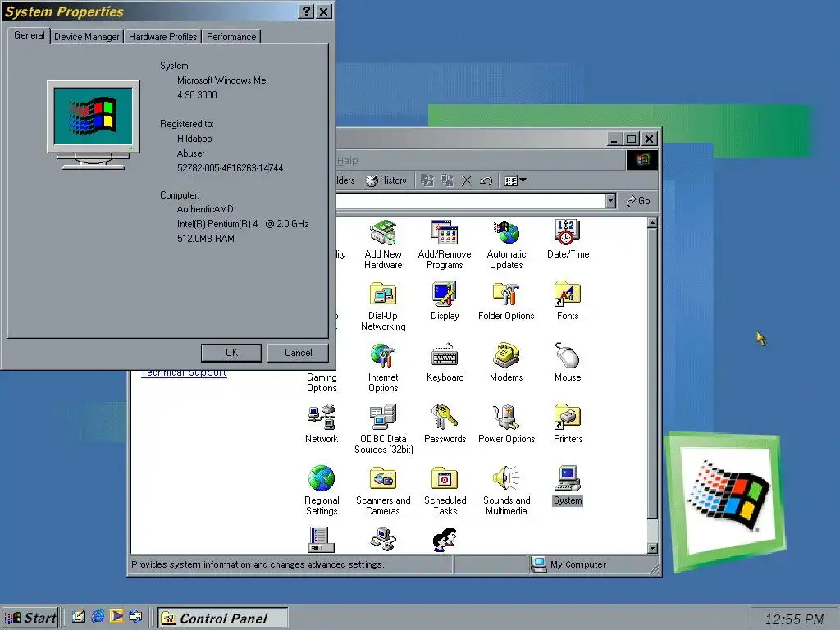Screen dimensions: 840x630
Task: Select Scanners and Cameras icon
Action: point(383,491)
